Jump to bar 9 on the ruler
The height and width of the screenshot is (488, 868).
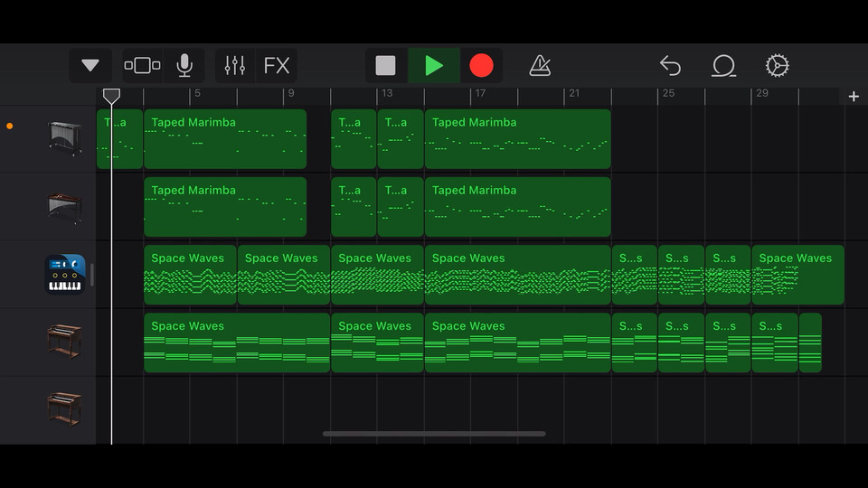point(291,93)
